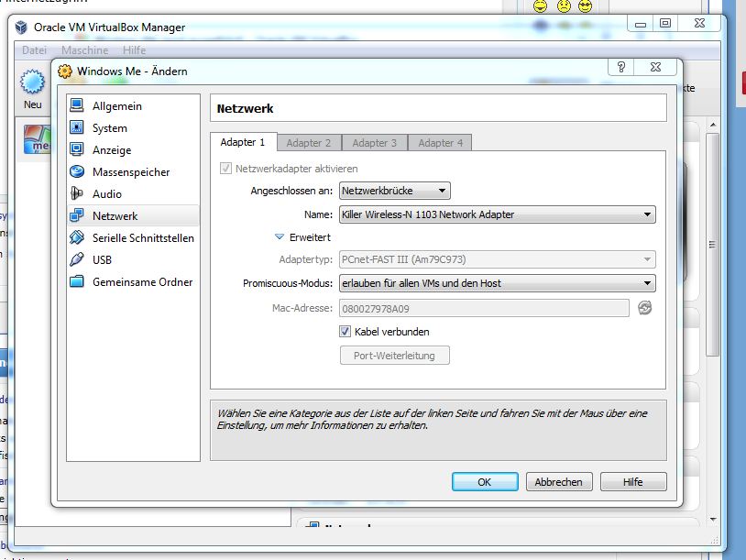Screen dimensions: 746x560
Task: Click the Anzeige monitor icon
Action: point(77,148)
